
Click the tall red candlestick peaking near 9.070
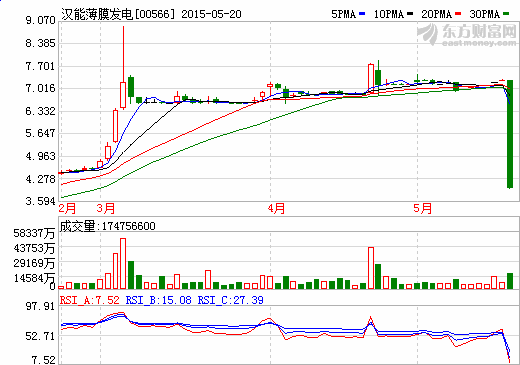pyautogui.click(x=123, y=95)
